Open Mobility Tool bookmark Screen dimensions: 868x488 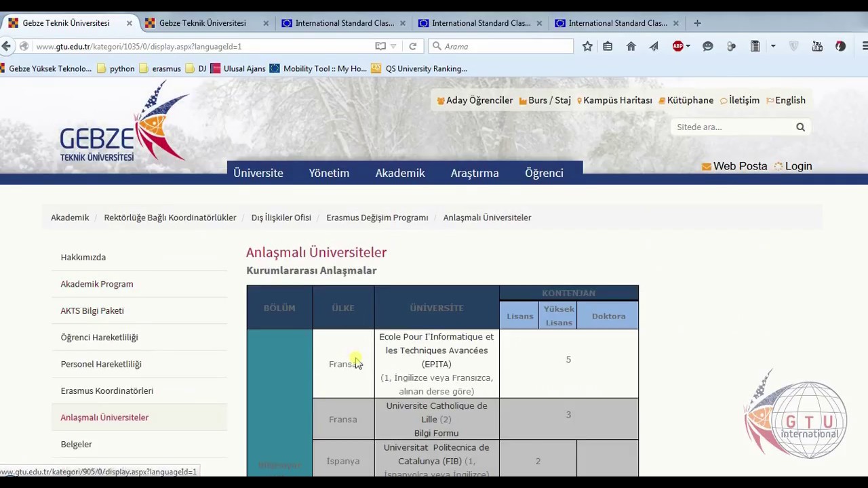[x=318, y=68]
